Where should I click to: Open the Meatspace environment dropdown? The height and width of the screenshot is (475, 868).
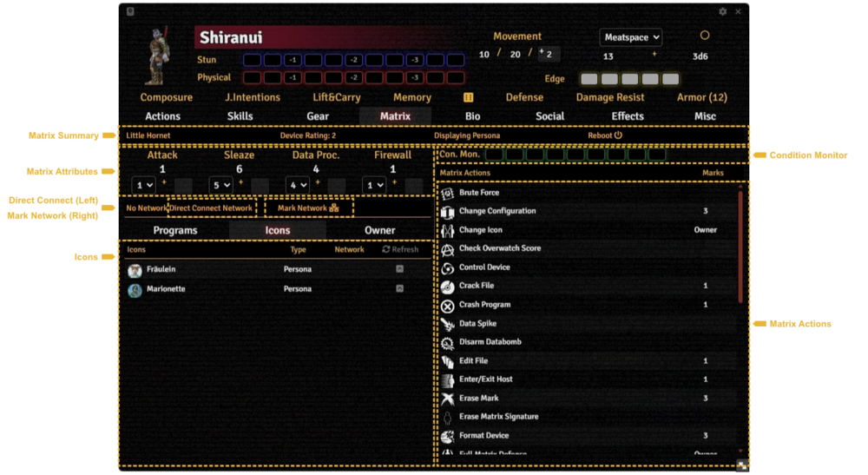[x=631, y=37]
